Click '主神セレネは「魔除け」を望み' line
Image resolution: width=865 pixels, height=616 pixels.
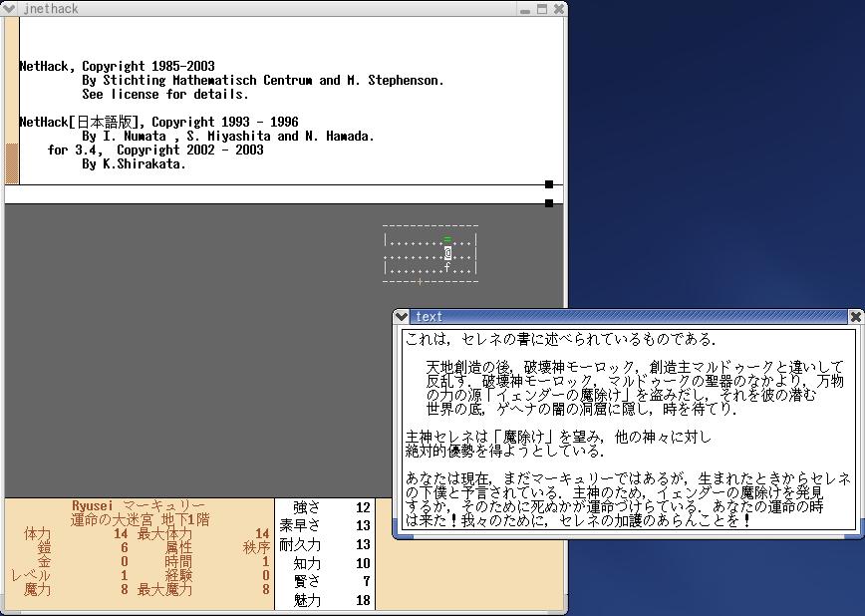coord(558,438)
